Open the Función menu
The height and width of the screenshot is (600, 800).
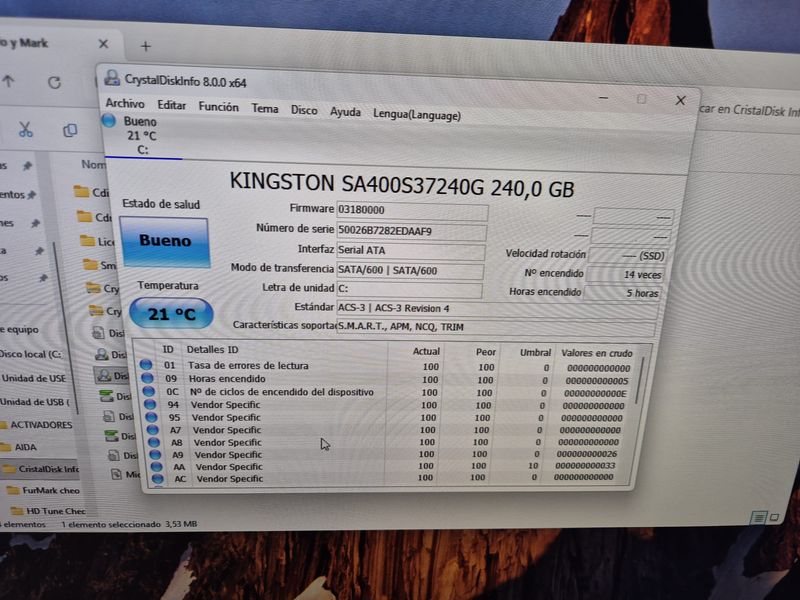click(218, 107)
